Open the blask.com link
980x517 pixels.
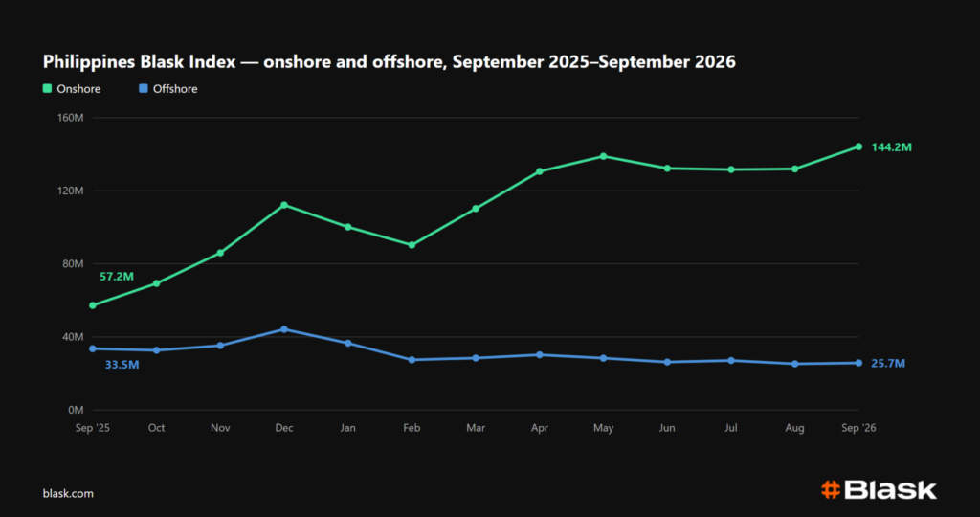pos(68,493)
